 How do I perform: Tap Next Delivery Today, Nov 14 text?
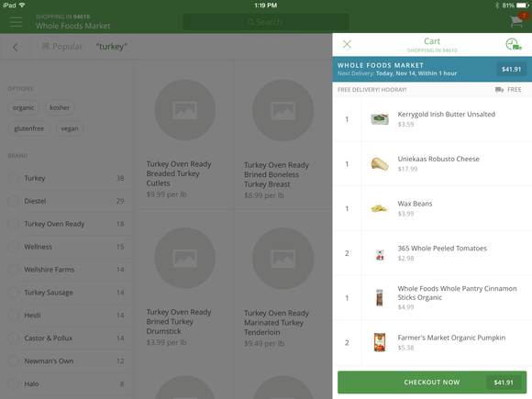pyautogui.click(x=397, y=73)
